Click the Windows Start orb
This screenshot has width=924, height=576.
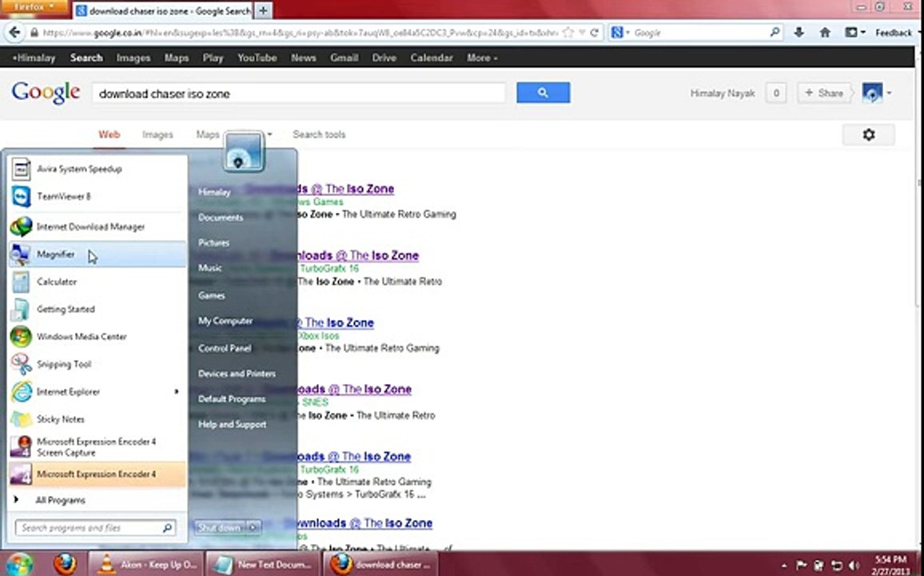coord(19,564)
